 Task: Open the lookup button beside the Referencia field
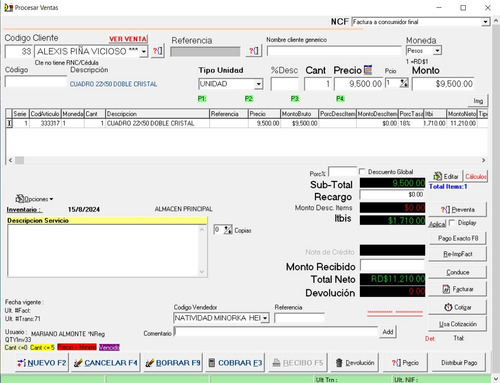coord(254,51)
